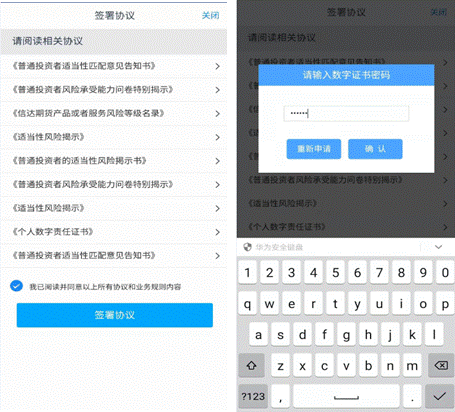Tap the number 5 key
Image resolution: width=455 pixels, height=412 pixels.
335,273
